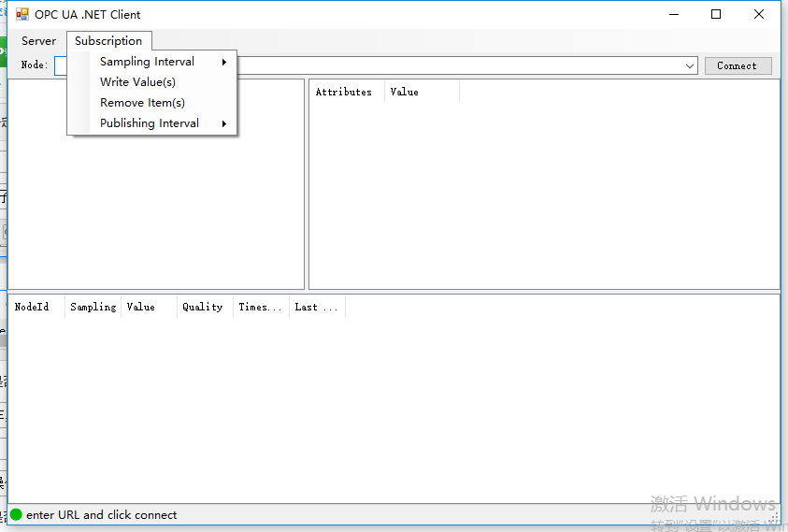Click the Attributes column header

click(x=347, y=92)
